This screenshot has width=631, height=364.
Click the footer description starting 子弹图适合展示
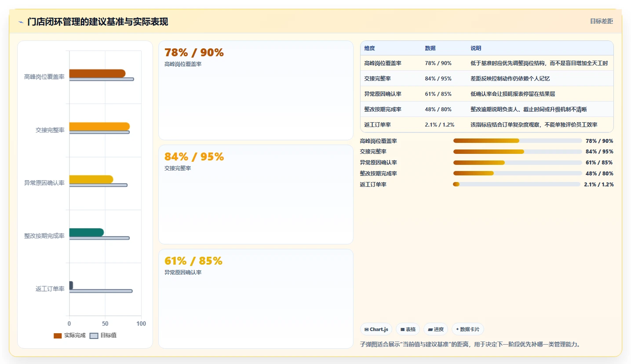[x=471, y=344]
